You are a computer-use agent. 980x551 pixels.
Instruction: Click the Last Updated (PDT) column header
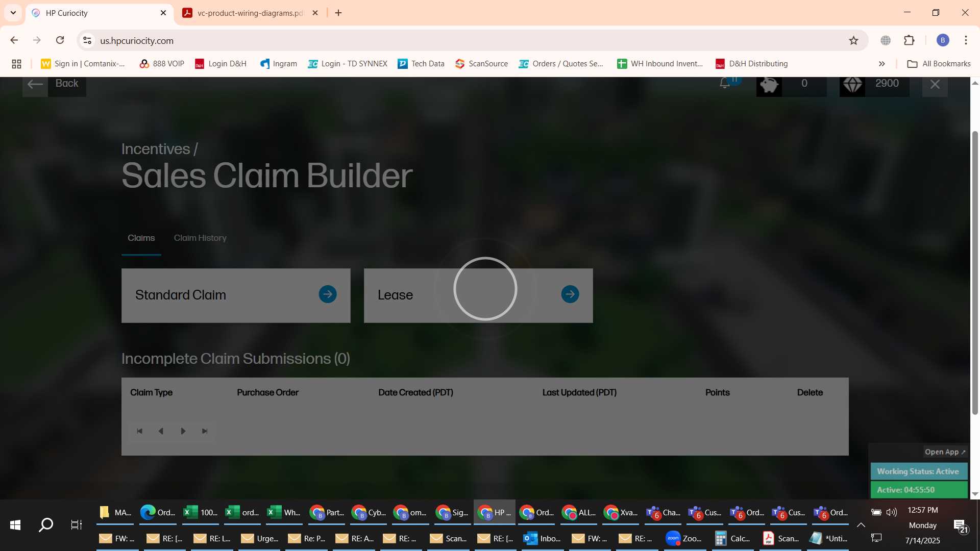pos(580,392)
